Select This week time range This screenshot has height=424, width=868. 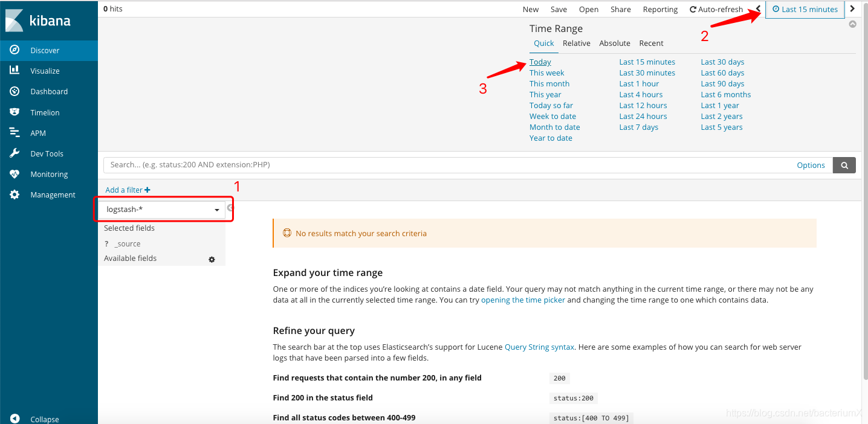(547, 72)
